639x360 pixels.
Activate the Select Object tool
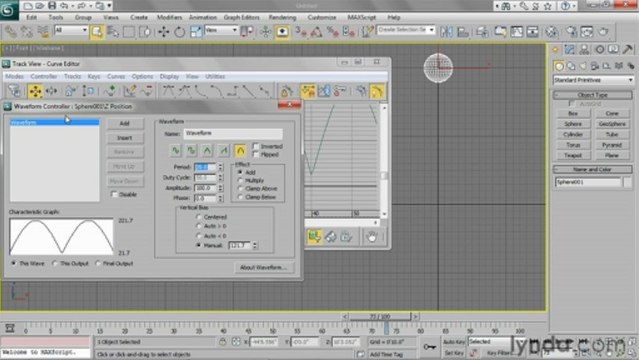[97, 31]
